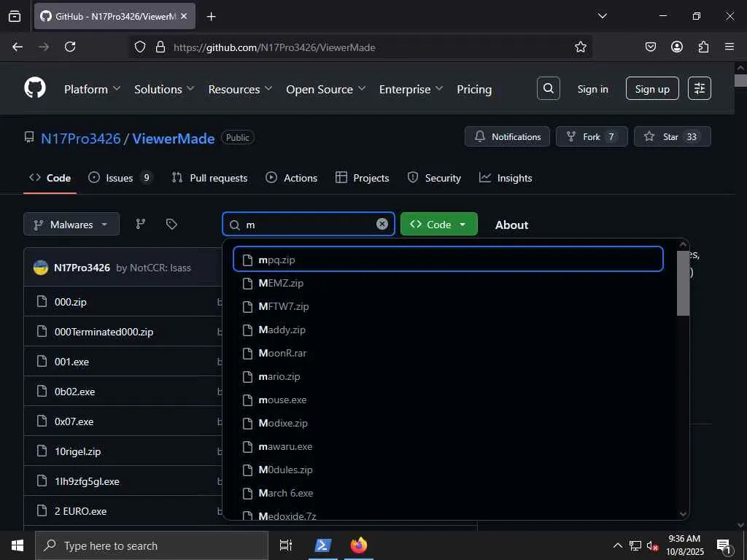
Task: Click the muted volume tray icon
Action: tap(652, 546)
